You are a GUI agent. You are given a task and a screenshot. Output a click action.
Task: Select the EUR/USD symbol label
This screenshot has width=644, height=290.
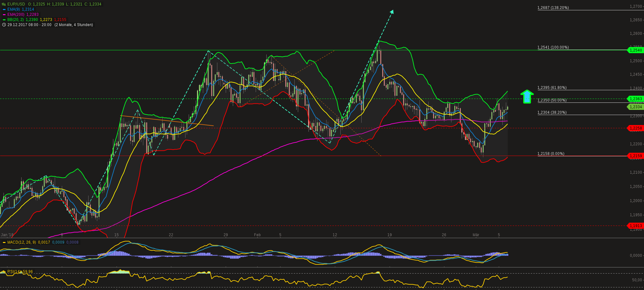pyautogui.click(x=16, y=4)
